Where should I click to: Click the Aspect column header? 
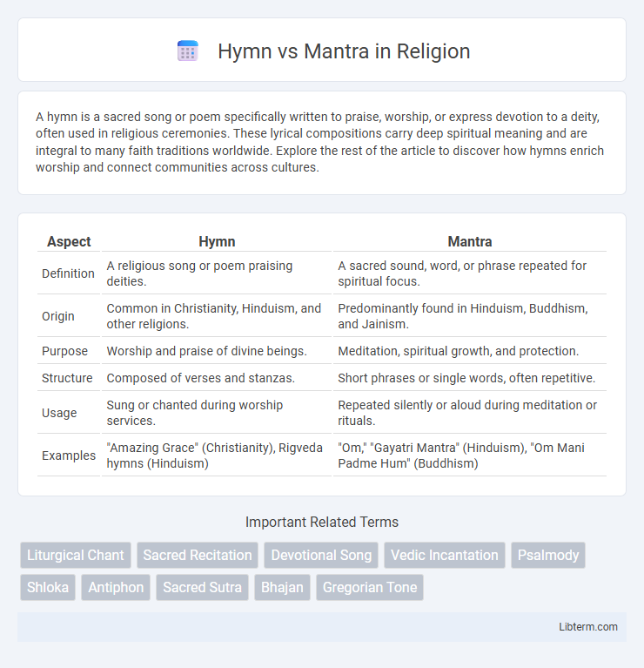[x=69, y=241]
